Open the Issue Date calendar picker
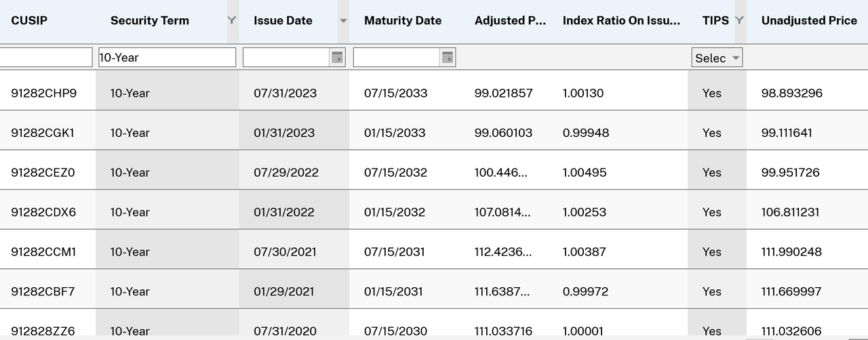 (x=337, y=58)
